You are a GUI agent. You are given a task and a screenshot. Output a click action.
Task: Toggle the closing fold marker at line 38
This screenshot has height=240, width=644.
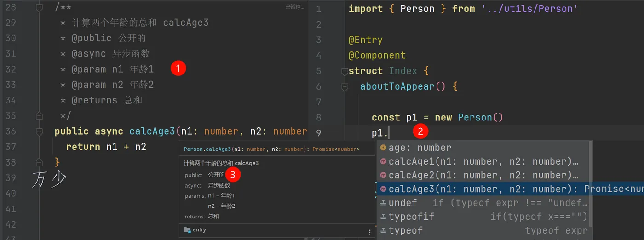click(x=39, y=162)
